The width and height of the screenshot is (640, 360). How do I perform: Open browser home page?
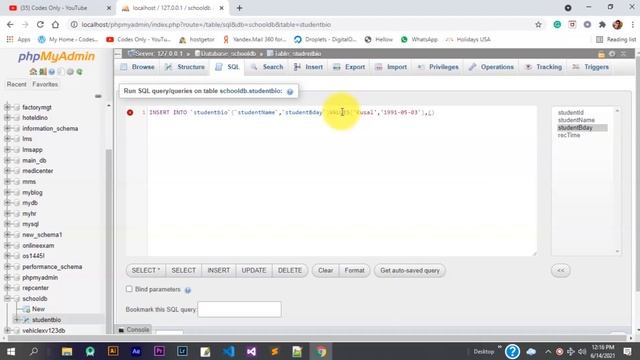tap(55, 24)
